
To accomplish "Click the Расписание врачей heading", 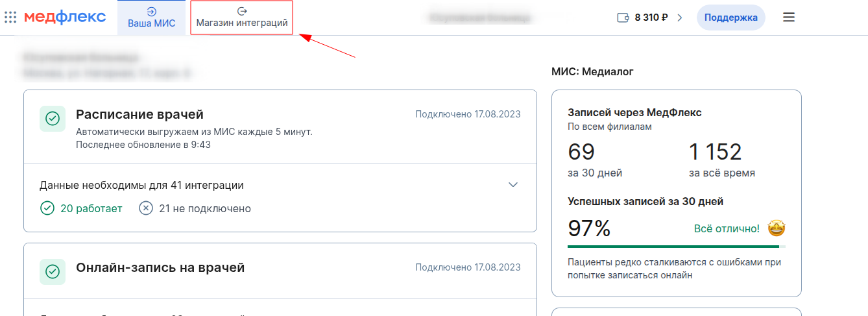I will tap(139, 114).
